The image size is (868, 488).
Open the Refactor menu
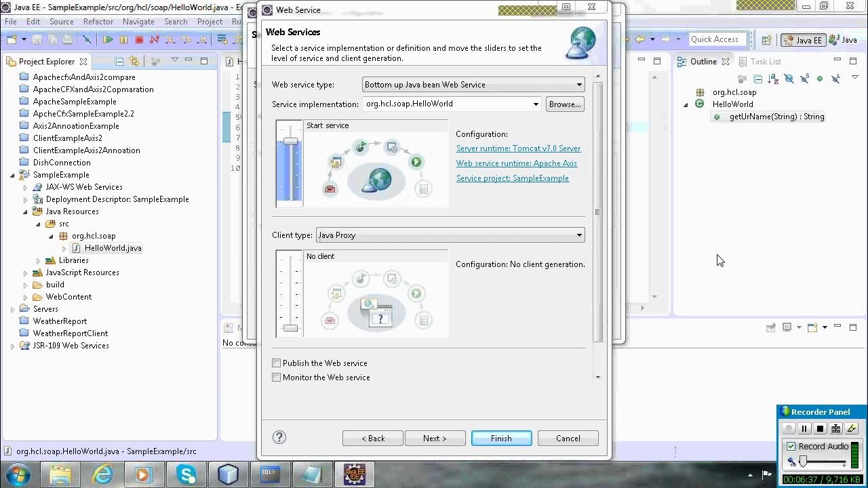pos(98,21)
